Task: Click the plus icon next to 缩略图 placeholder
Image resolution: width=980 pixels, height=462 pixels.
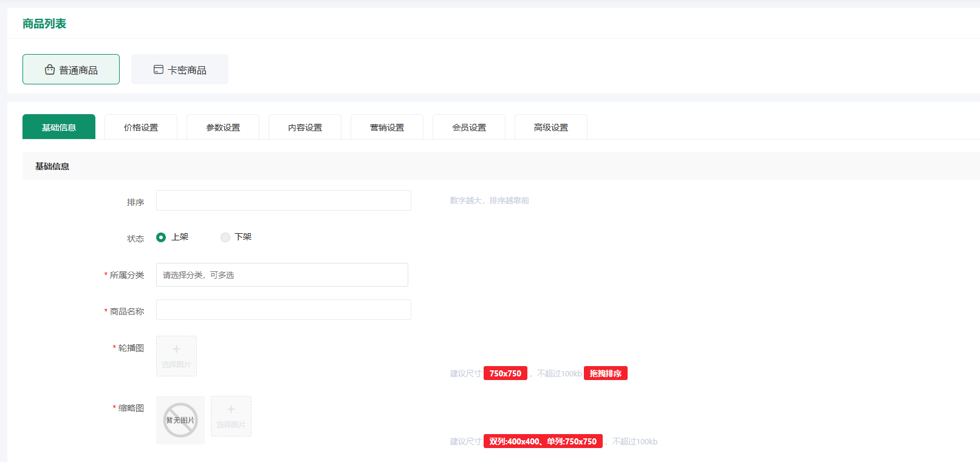Action: pos(231,410)
